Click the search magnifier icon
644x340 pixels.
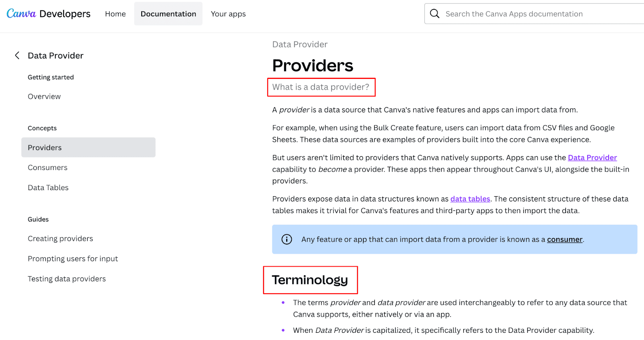434,13
